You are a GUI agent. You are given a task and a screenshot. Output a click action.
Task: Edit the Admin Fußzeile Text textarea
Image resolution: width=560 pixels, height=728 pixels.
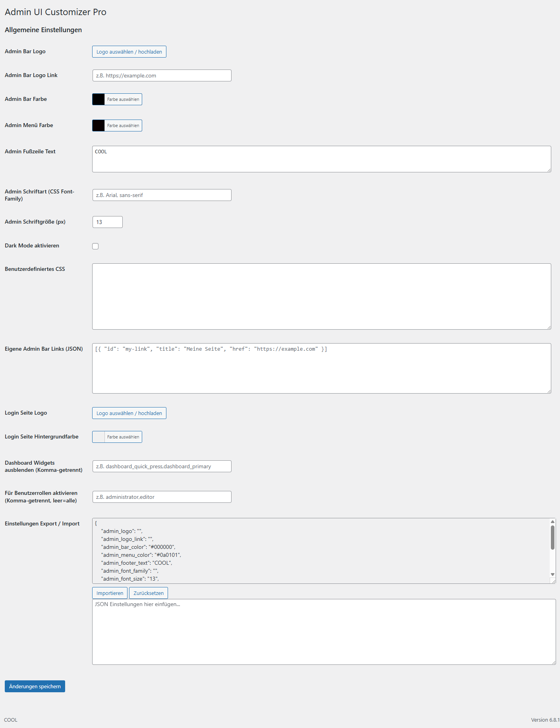[321, 159]
